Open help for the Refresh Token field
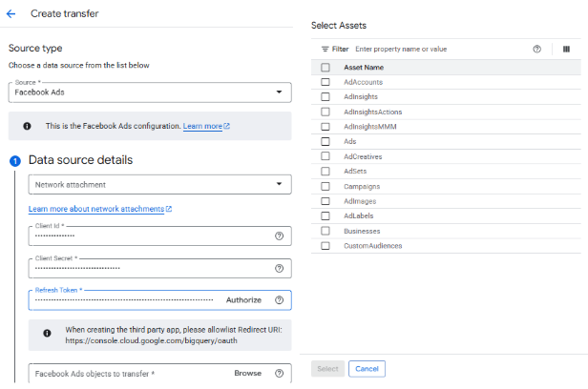 279,300
